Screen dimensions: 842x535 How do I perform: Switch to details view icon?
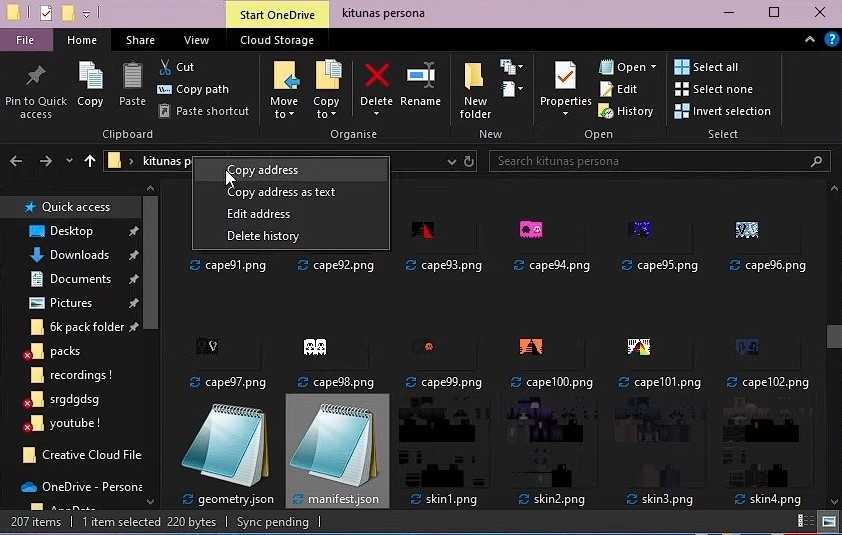(x=805, y=521)
